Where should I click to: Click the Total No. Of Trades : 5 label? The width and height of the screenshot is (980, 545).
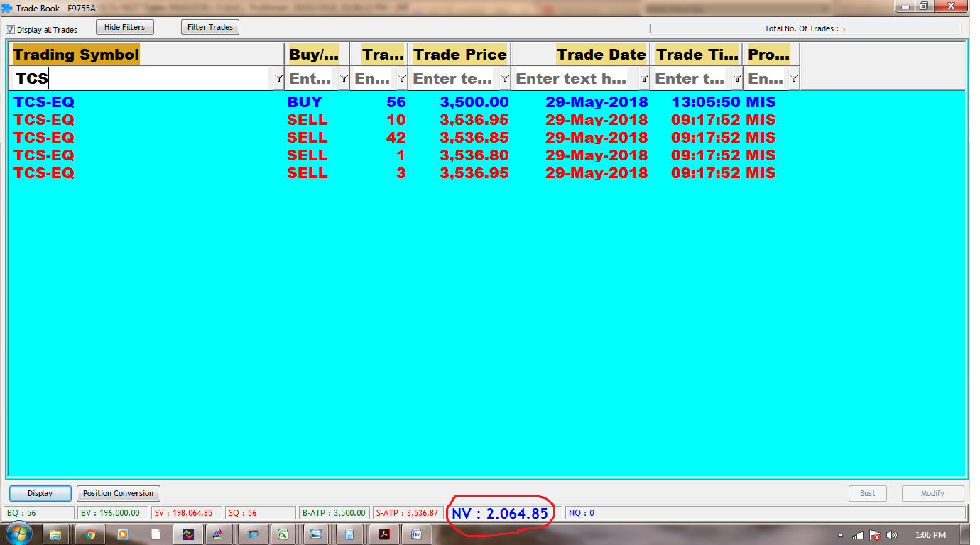[x=805, y=28]
